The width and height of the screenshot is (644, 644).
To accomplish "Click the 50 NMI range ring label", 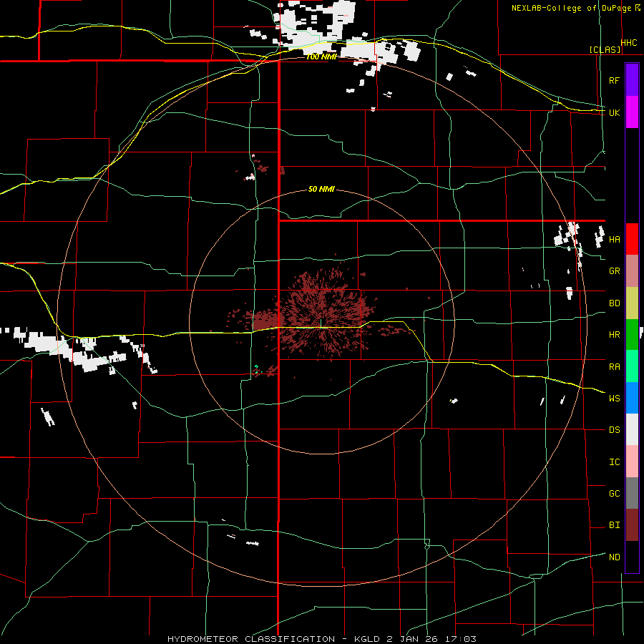I will click(x=321, y=189).
